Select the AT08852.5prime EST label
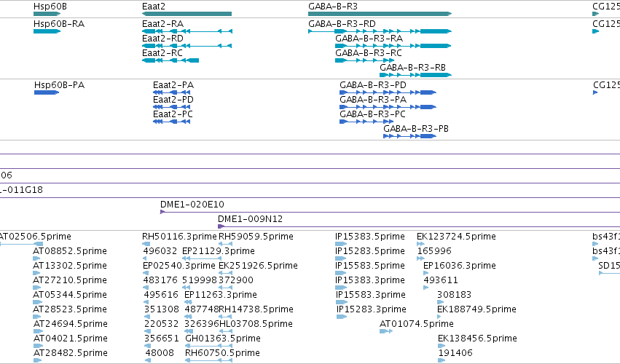Image resolution: width=620 pixels, height=364 pixels. pos(70,251)
